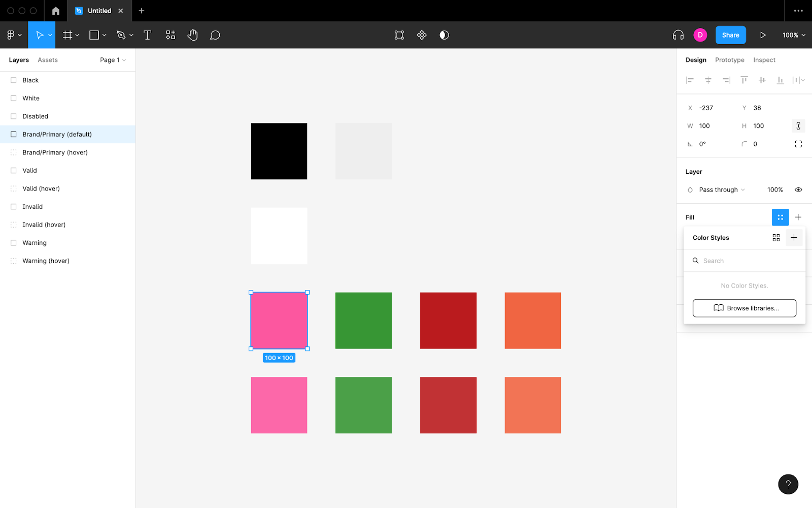Click the Share button
The width and height of the screenshot is (812, 508).
(730, 35)
